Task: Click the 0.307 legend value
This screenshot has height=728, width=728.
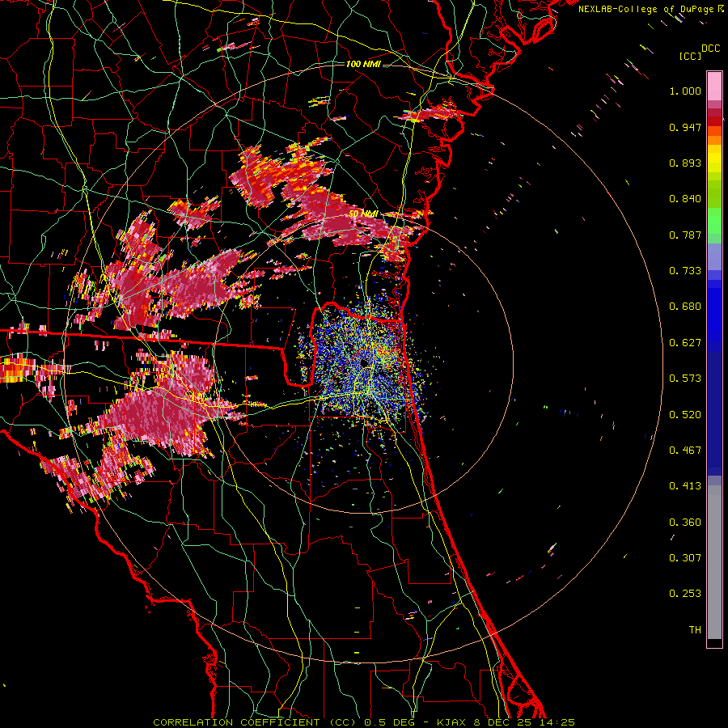Action: (685, 558)
